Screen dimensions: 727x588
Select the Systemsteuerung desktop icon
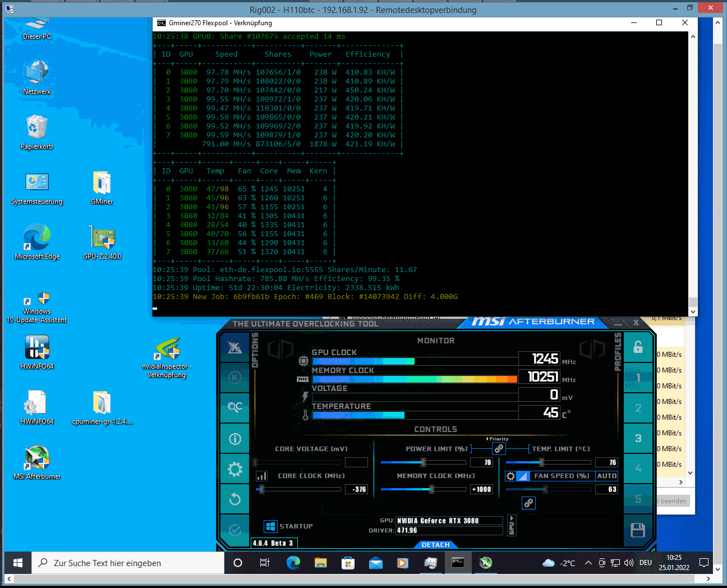[37, 187]
